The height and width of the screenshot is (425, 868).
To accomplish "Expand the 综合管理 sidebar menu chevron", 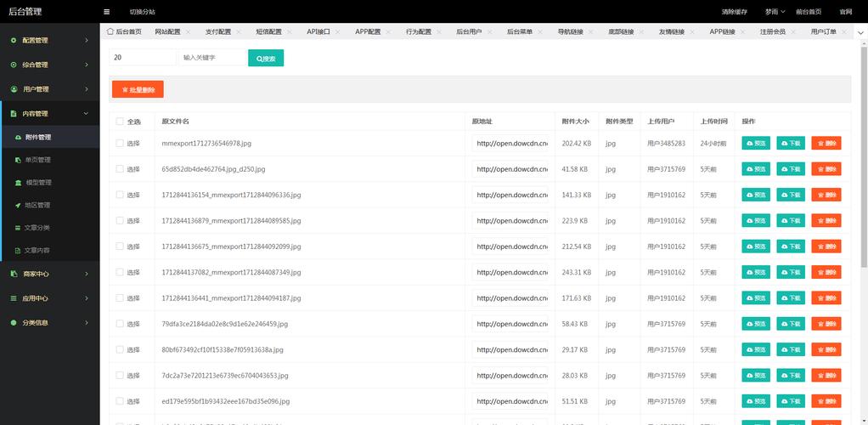I will pos(87,65).
